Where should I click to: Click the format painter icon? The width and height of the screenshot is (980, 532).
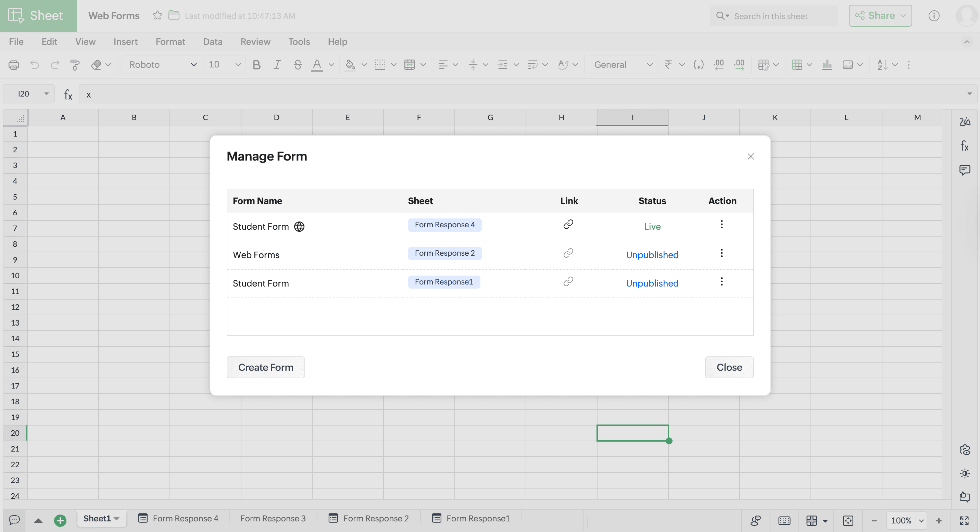[75, 65]
